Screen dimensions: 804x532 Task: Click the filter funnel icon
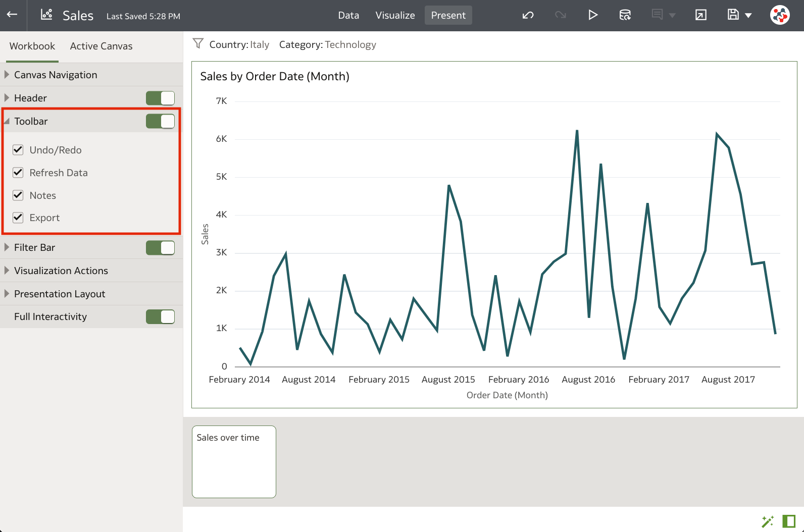coord(198,44)
